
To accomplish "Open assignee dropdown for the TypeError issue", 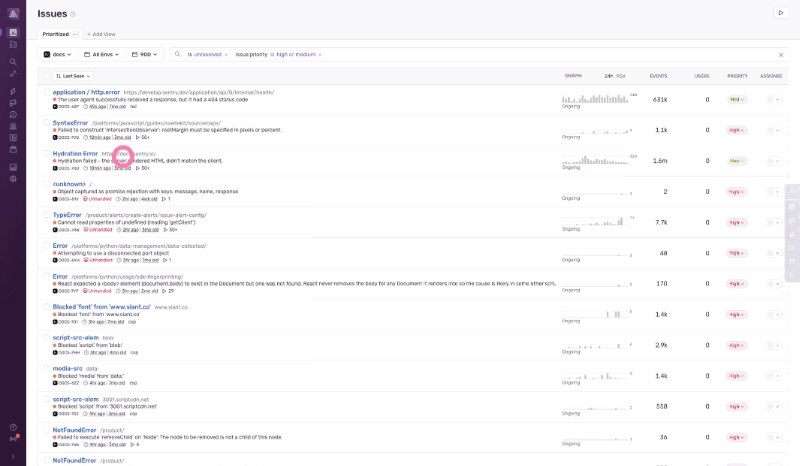I will 773,223.
